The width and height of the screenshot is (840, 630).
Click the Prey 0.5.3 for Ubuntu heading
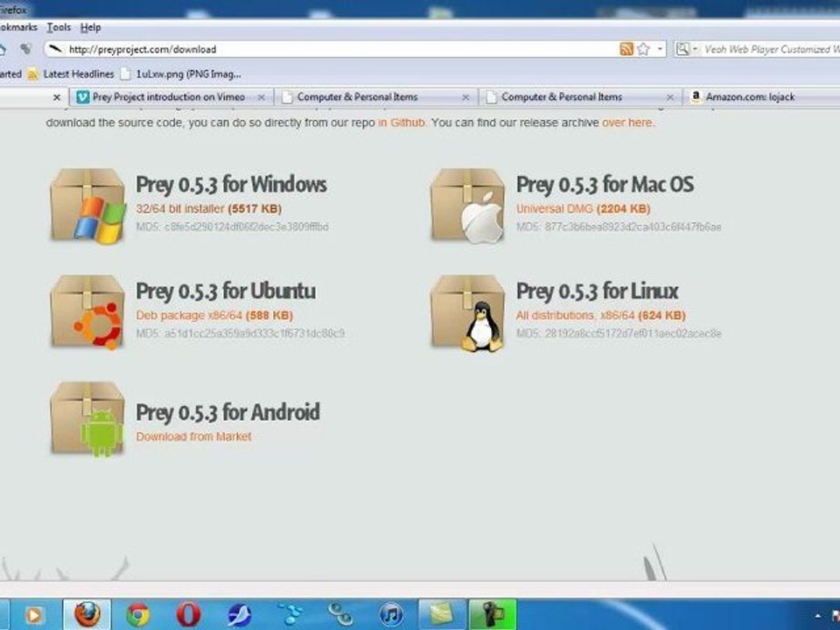226,290
